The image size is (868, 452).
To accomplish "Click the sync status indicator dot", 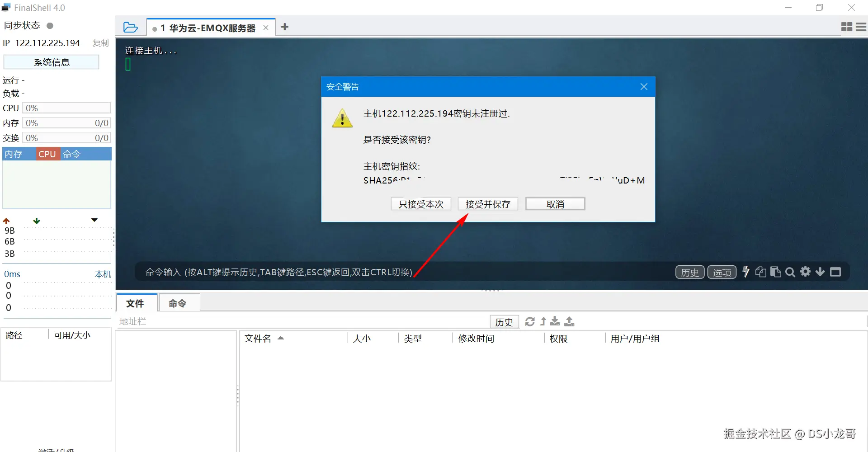I will (50, 26).
